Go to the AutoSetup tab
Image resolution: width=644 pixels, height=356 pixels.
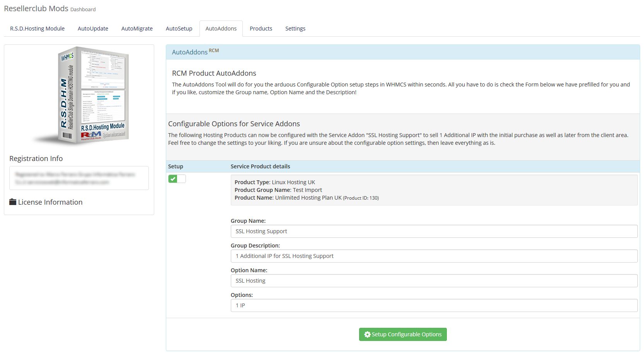[x=179, y=29]
